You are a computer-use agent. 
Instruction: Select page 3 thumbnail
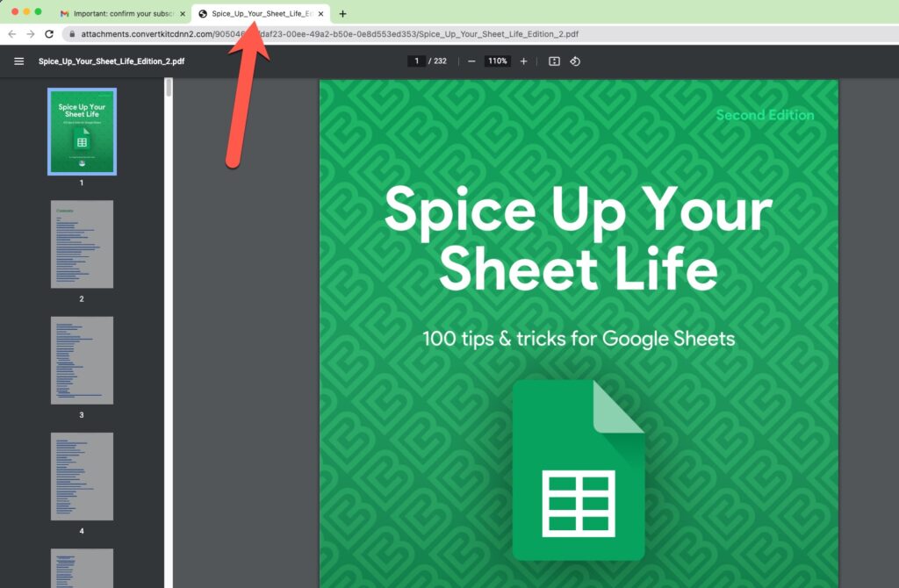pyautogui.click(x=82, y=361)
